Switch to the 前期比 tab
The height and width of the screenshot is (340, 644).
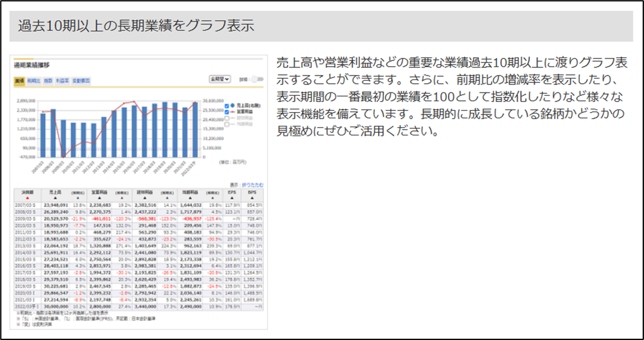click(x=33, y=81)
